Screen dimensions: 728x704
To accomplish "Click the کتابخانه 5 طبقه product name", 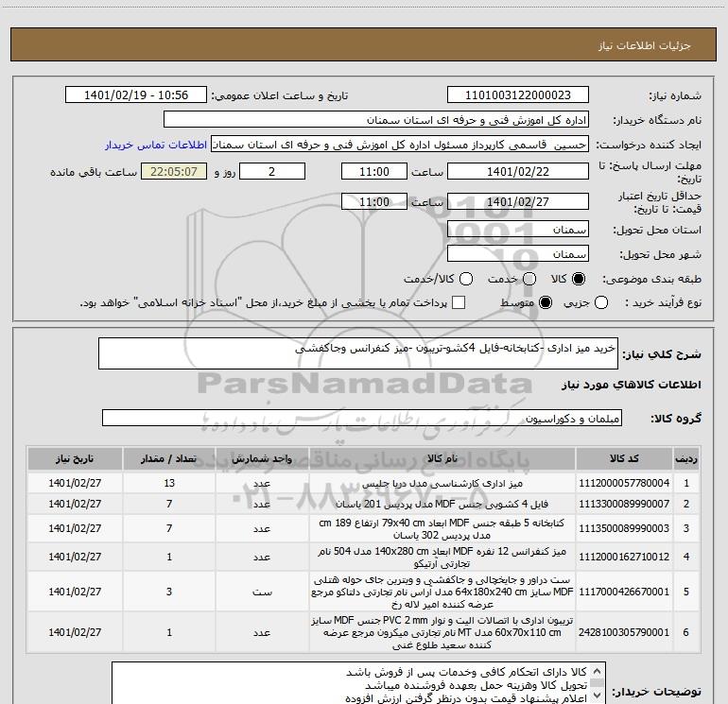I will (442, 529).
